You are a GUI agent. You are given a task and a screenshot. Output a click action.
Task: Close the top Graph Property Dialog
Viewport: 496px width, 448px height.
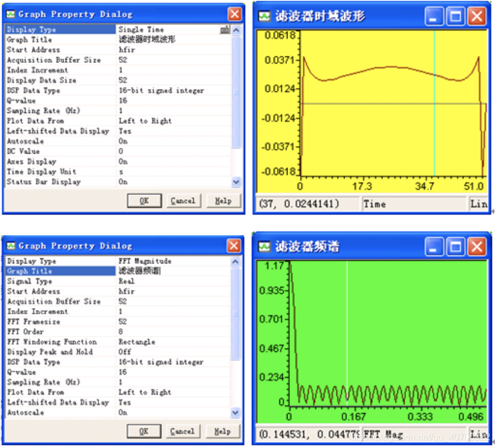click(x=235, y=14)
